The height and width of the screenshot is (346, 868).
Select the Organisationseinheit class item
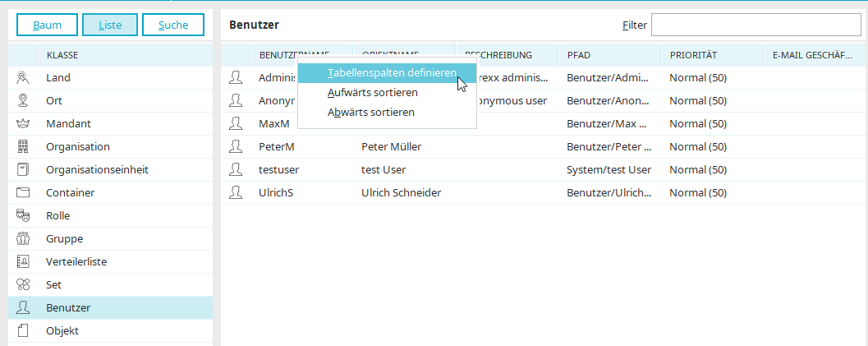97,170
